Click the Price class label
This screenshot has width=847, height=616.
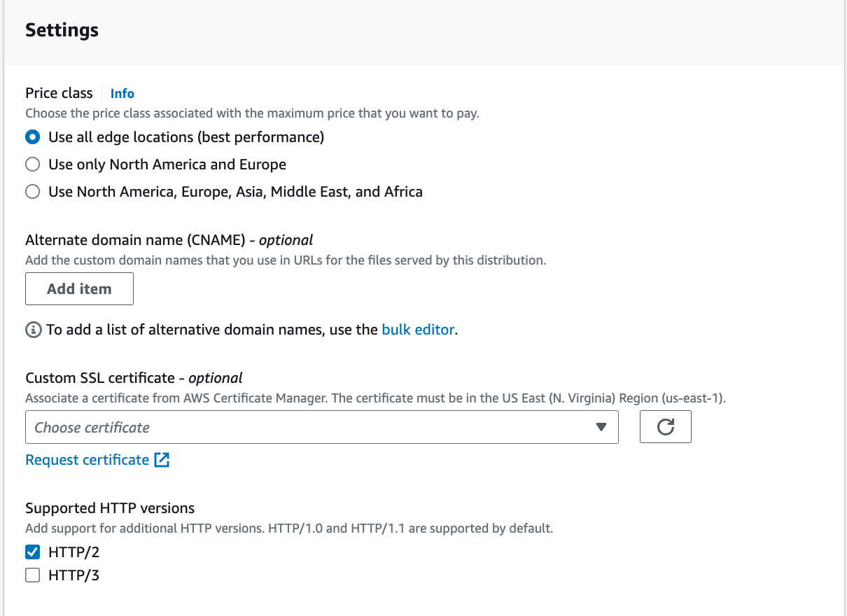(x=59, y=93)
